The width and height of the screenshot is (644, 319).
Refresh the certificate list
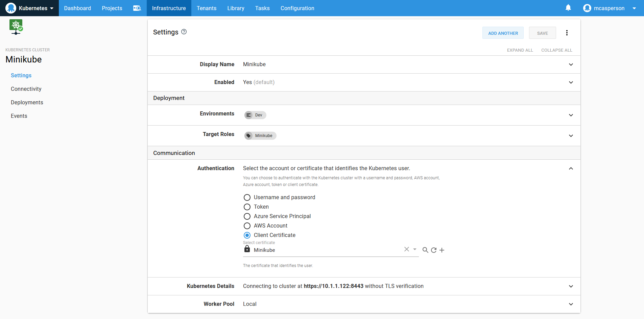tap(434, 250)
